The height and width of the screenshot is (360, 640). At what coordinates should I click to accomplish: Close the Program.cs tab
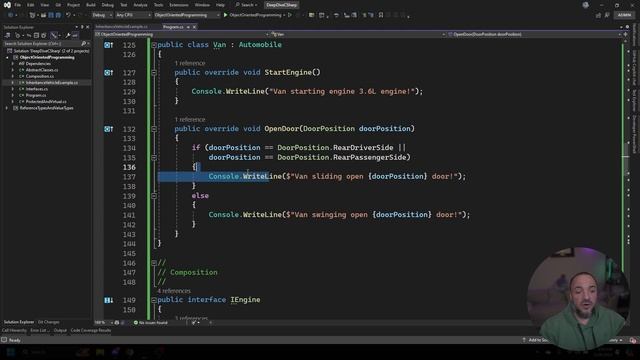pyautogui.click(x=194, y=27)
